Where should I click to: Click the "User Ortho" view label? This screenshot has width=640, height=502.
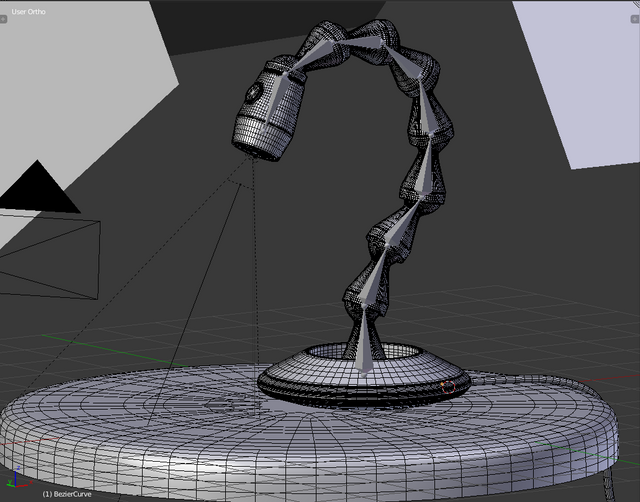coord(29,12)
